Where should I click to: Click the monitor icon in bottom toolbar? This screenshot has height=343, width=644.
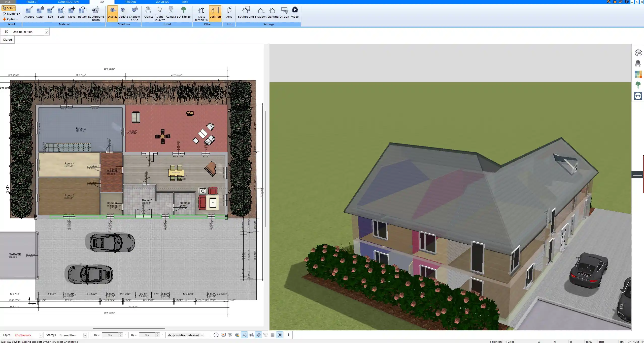pyautogui.click(x=223, y=335)
